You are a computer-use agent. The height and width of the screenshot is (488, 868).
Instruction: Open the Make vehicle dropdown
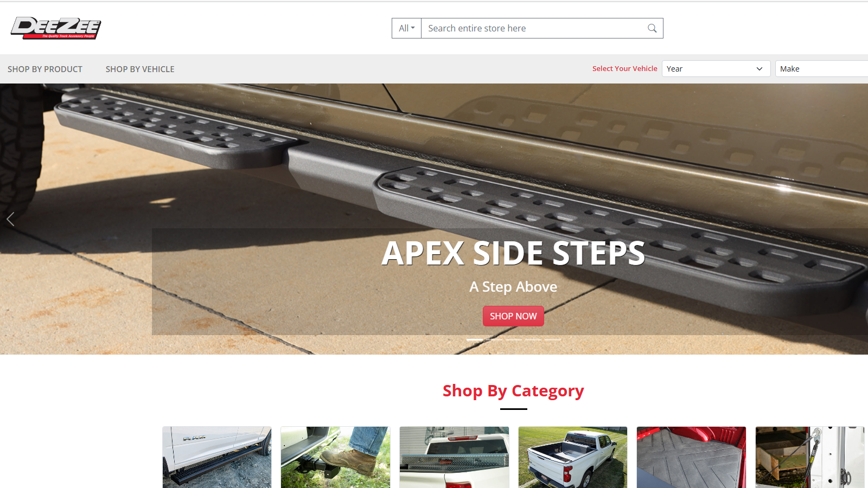[x=822, y=69]
